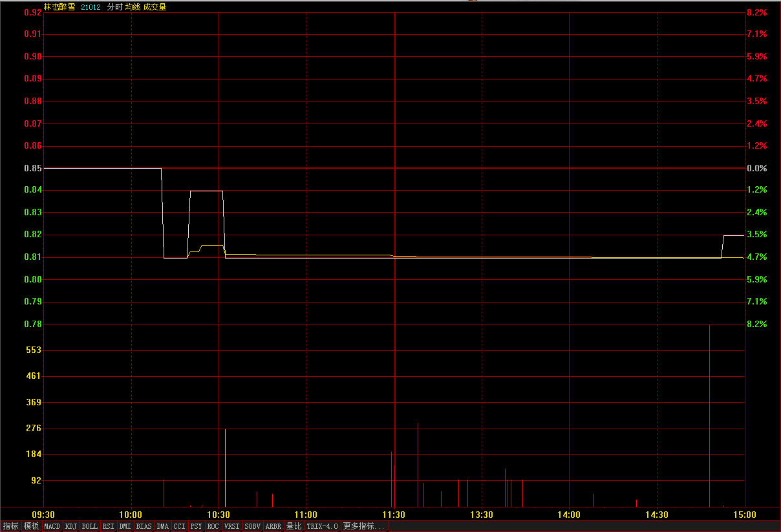Click the 11:00 time axis label
This screenshot has width=781, height=532.
[x=306, y=515]
